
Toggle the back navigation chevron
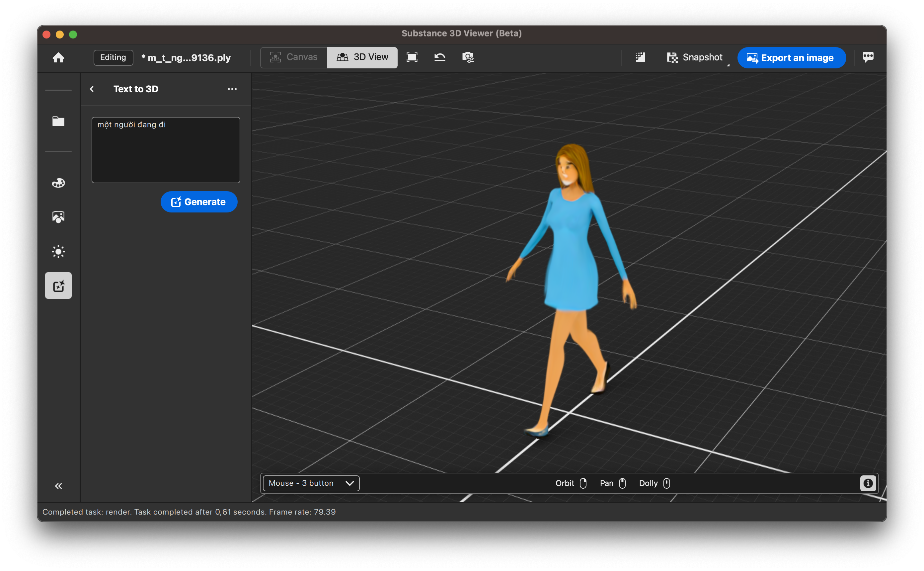[x=92, y=88]
